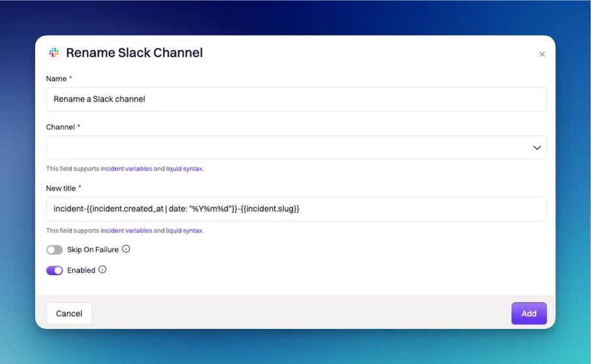Viewport: 591px width, 364px height.
Task: Click the New title field label
Action: (61, 188)
